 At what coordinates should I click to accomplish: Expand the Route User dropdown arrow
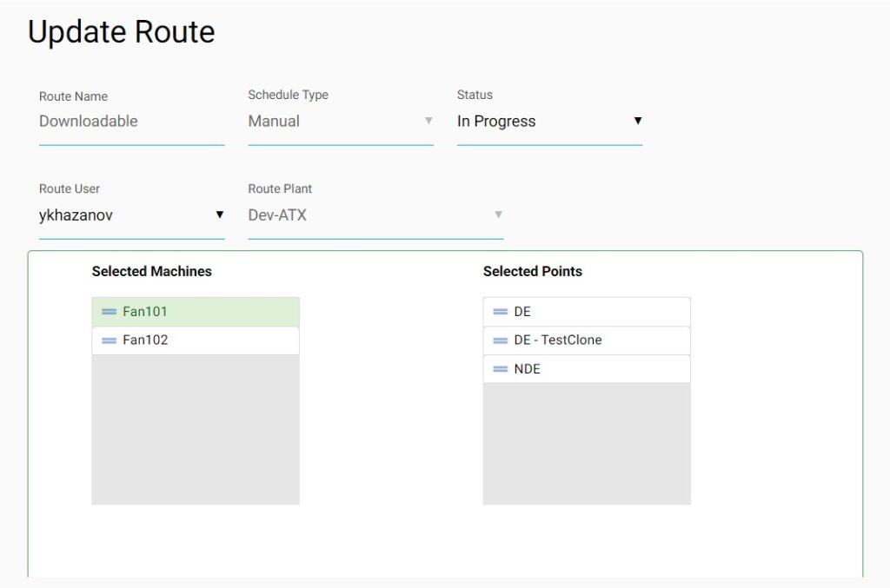click(220, 215)
